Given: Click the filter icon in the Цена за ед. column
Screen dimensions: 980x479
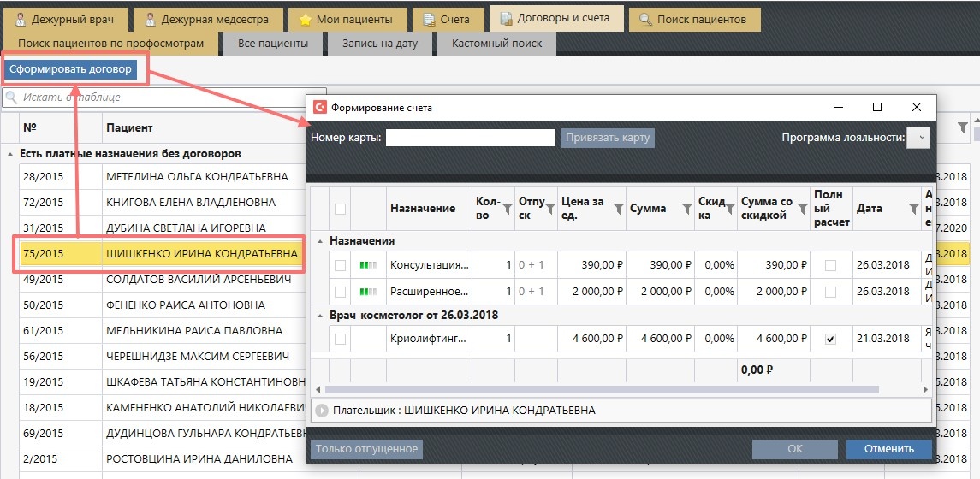Looking at the screenshot, I should point(618,209).
